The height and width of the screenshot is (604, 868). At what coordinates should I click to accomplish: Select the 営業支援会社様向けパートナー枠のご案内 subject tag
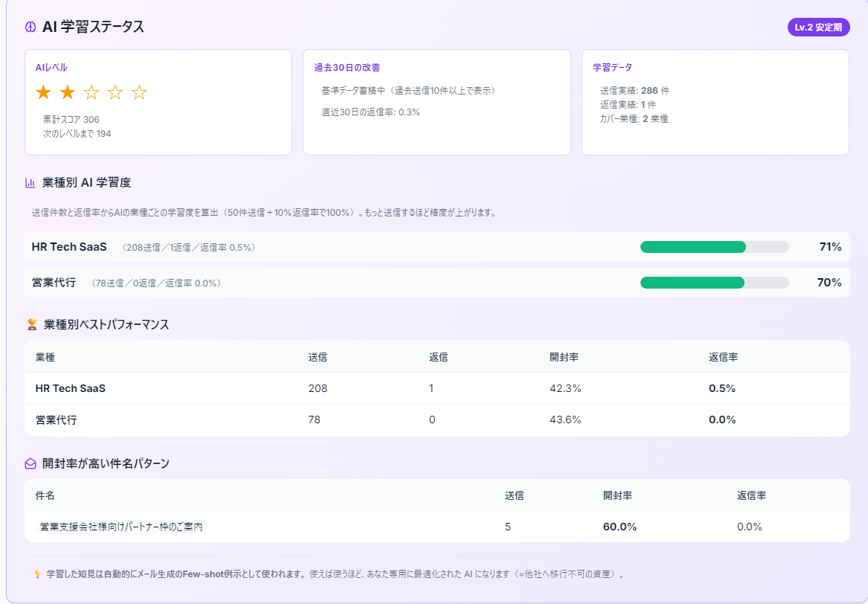click(121, 527)
